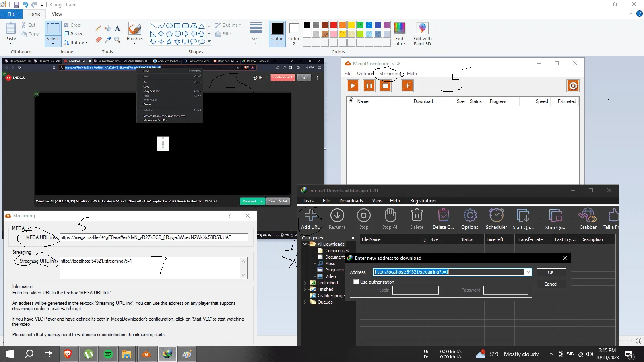Select Color 1 swatch box
The width and height of the screenshot is (644, 362).
pyautogui.click(x=277, y=34)
